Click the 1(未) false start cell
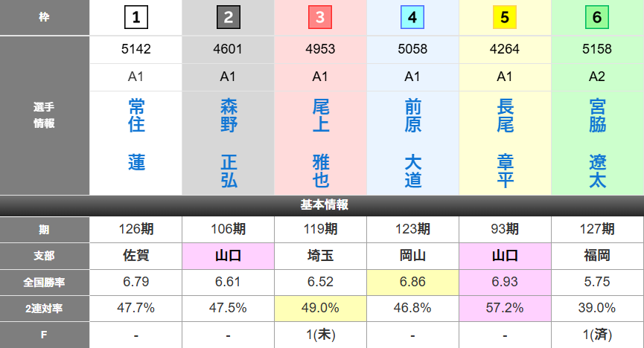Screen dimensions: 644x348 coord(320,335)
